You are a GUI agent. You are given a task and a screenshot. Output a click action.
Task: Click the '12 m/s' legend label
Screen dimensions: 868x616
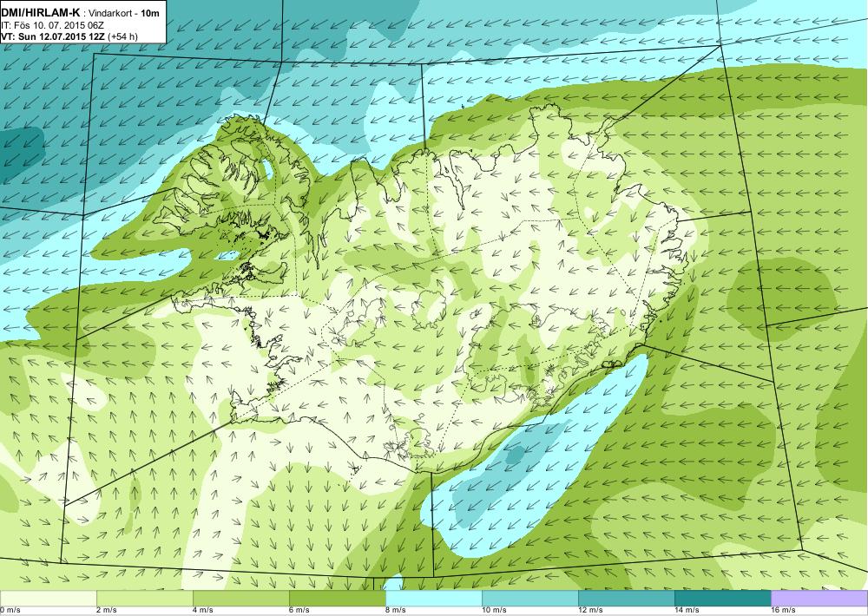tap(590, 611)
